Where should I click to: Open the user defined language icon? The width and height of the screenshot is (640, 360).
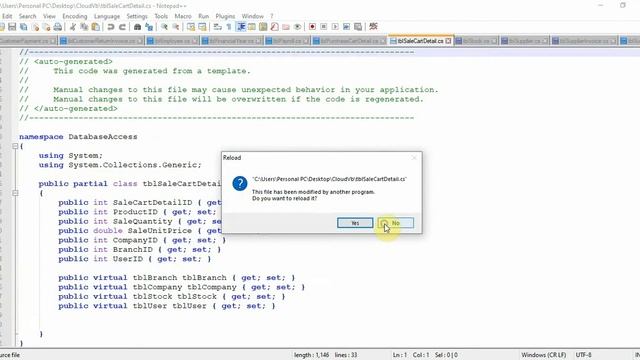pos(252,27)
